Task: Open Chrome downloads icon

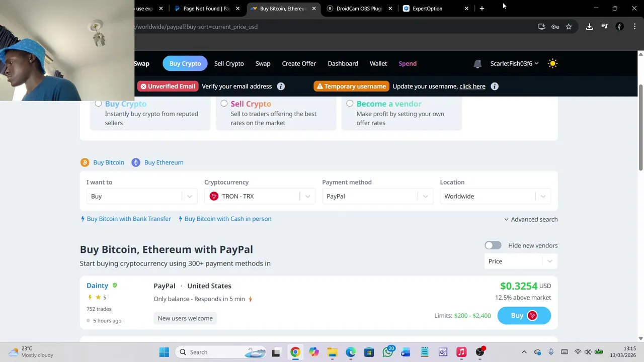Action: [589, 27]
